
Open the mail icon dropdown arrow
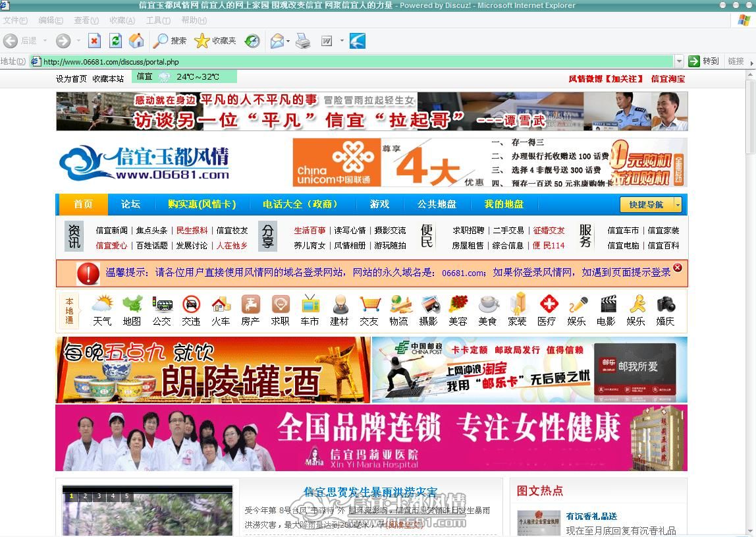[x=288, y=41]
